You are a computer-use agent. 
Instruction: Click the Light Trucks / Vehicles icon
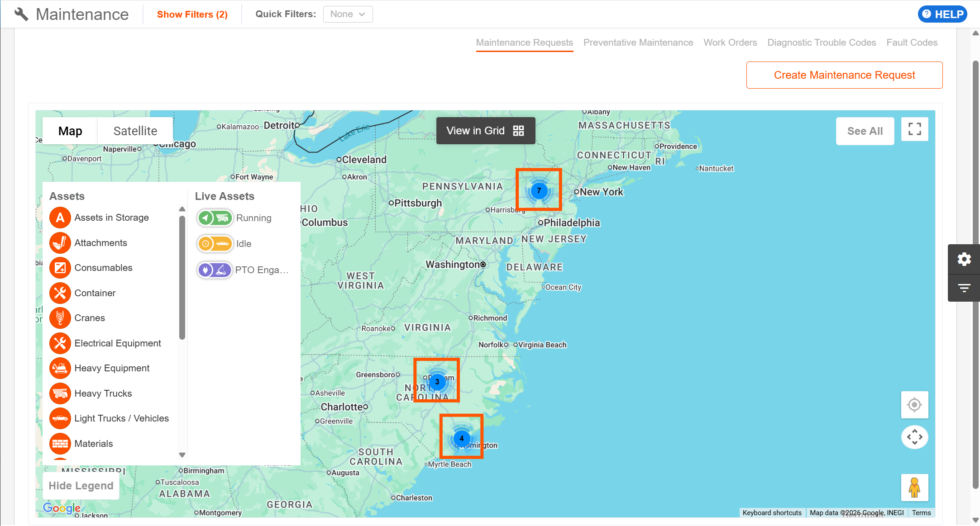click(x=60, y=418)
